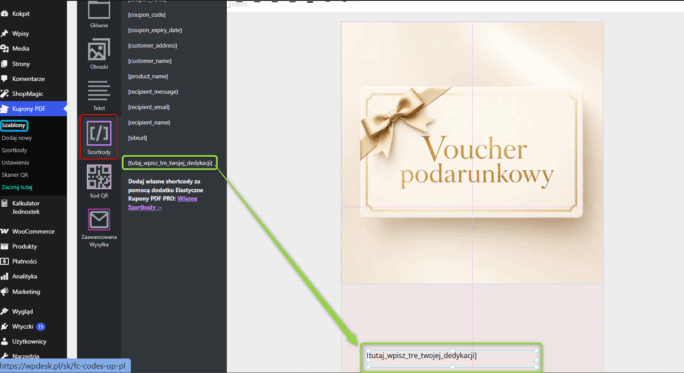684x373 pixels.
Task: Click the Wtyczki update count badge
Action: 41,327
